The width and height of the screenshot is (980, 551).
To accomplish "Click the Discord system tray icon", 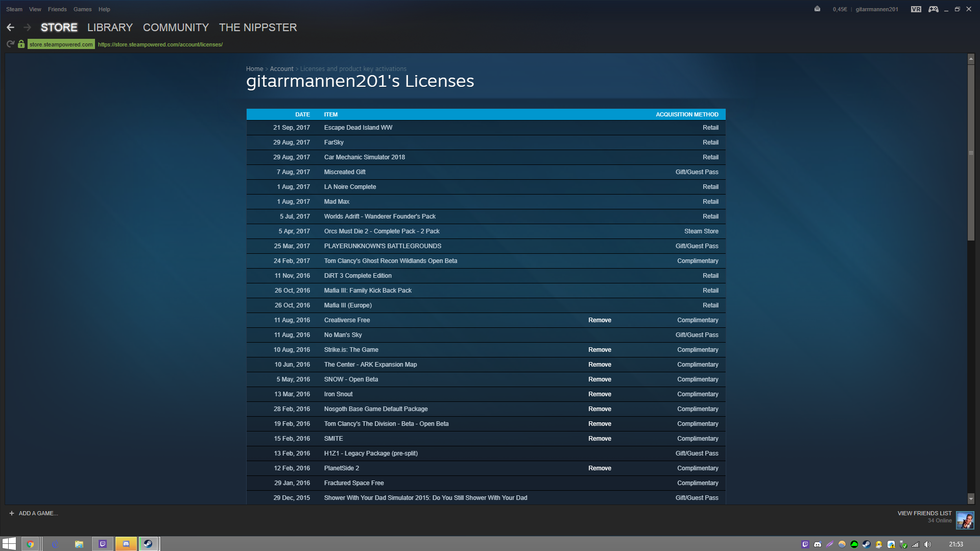I will tap(818, 544).
